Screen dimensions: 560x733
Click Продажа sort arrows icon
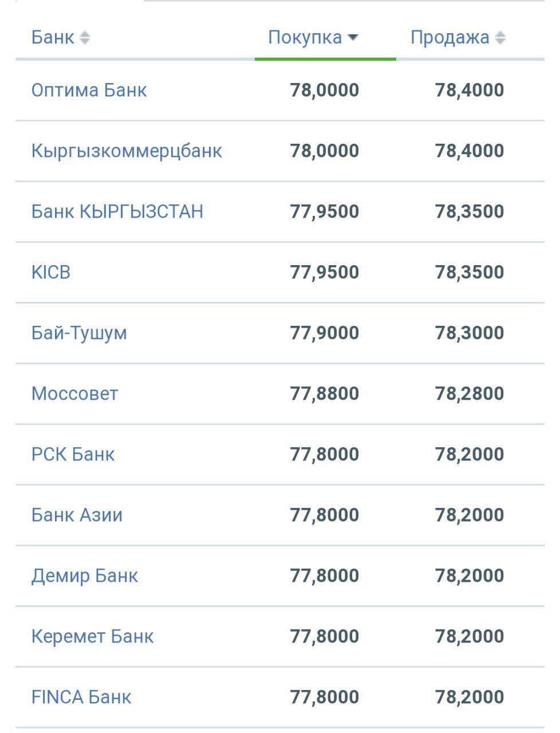500,38
